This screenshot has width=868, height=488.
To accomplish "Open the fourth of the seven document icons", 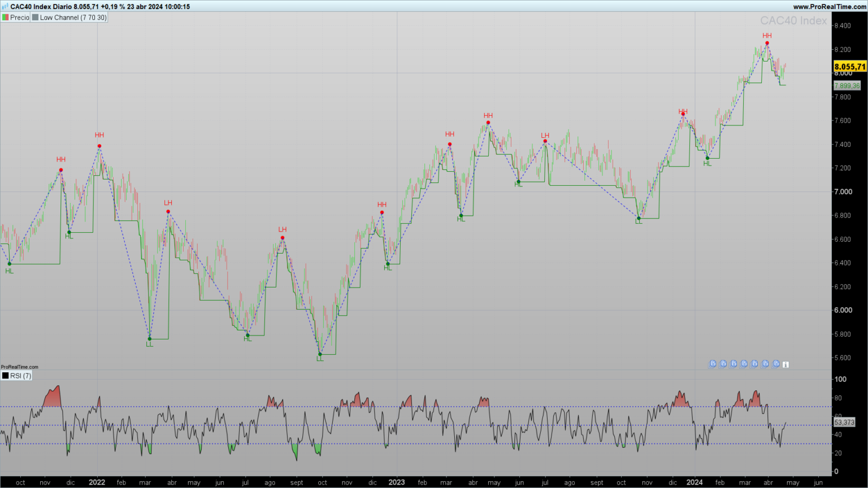I will [x=744, y=364].
